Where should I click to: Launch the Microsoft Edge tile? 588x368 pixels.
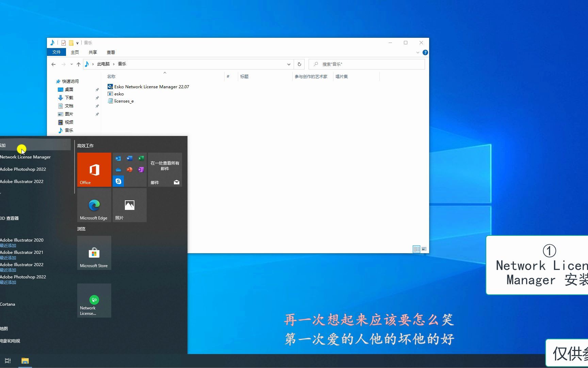94,205
